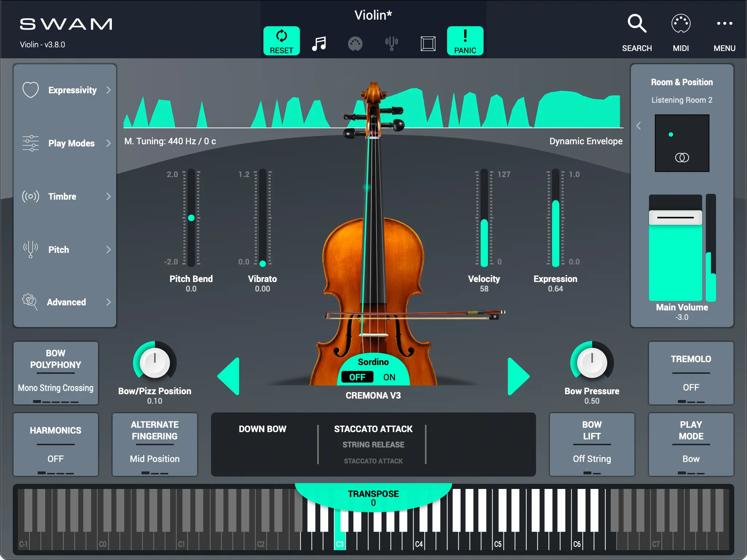747x560 pixels.
Task: Toggle the TREMOLO button
Action: click(691, 373)
